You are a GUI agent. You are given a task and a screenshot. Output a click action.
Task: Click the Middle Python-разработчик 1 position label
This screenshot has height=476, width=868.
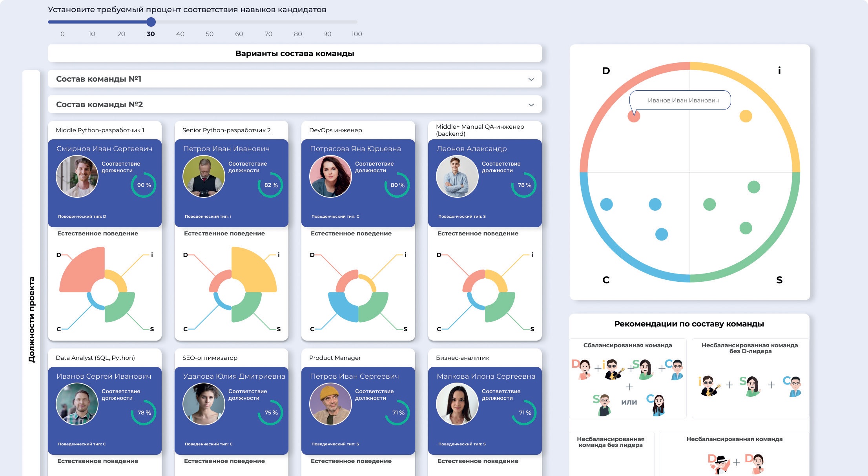pyautogui.click(x=100, y=130)
